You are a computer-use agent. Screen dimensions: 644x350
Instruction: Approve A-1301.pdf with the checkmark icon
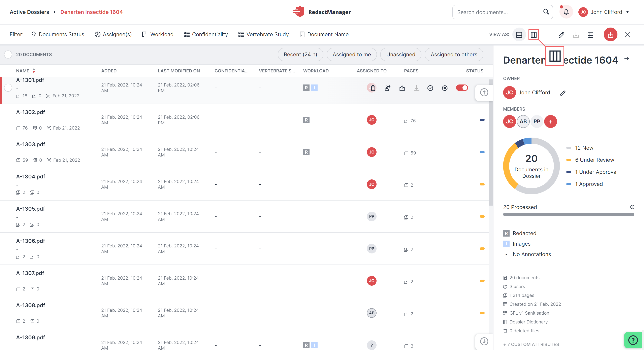[x=430, y=88]
